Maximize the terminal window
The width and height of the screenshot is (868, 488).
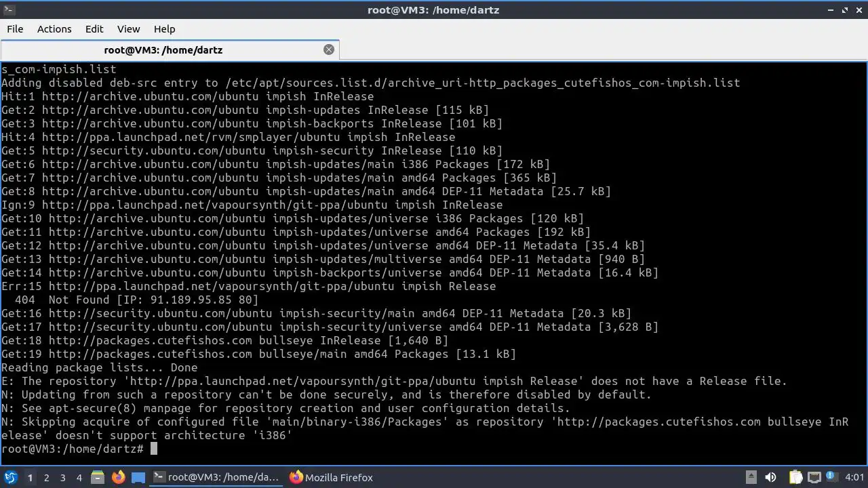tap(845, 9)
